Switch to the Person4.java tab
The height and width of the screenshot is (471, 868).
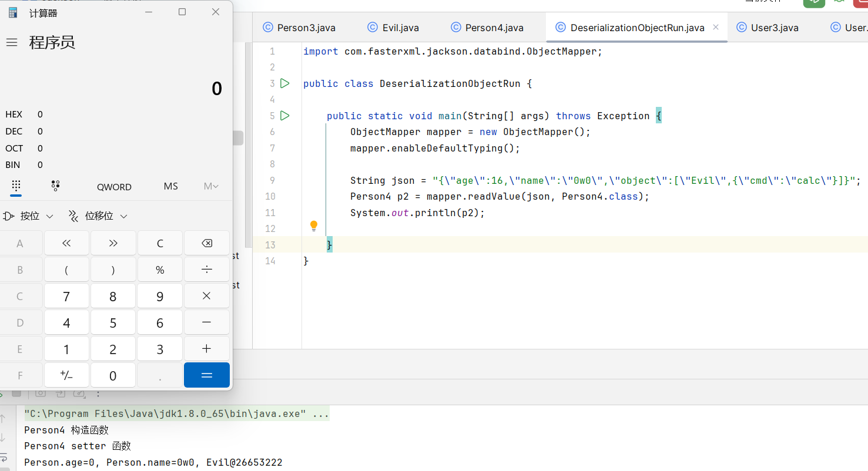coord(487,28)
